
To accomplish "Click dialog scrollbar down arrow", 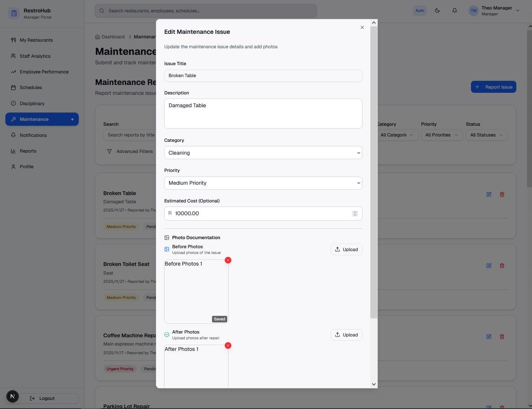I will click(374, 384).
